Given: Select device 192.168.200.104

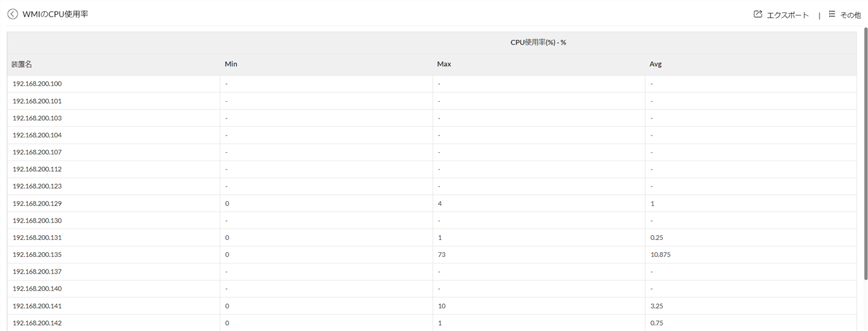Looking at the screenshot, I should 37,135.
